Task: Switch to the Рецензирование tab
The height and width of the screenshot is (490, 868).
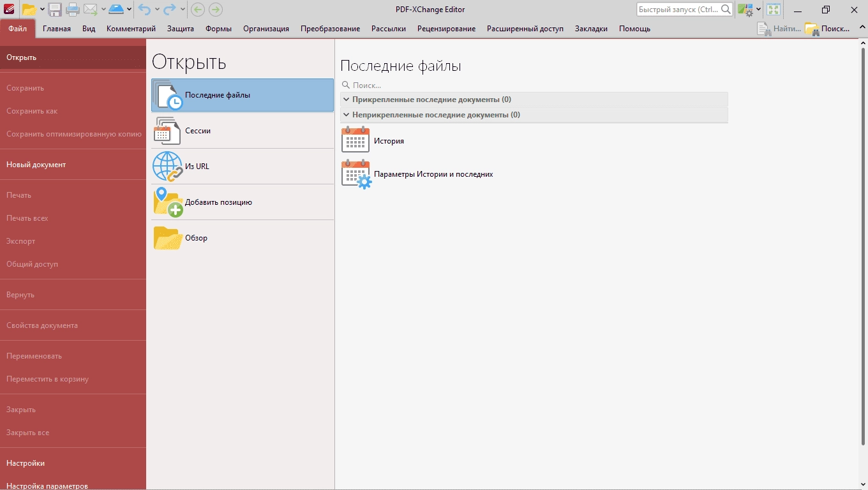Action: pos(446,29)
